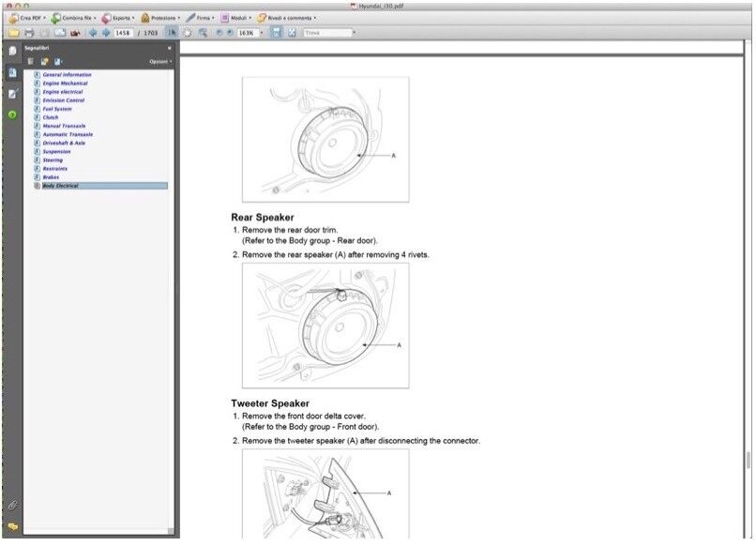The height and width of the screenshot is (546, 756).
Task: Create a new bookmark icon
Action: (44, 62)
